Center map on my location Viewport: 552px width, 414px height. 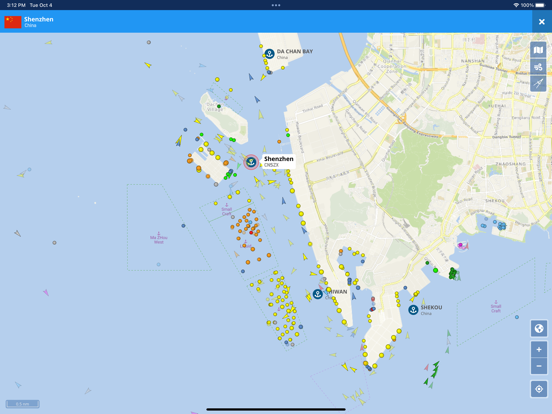pos(539,389)
